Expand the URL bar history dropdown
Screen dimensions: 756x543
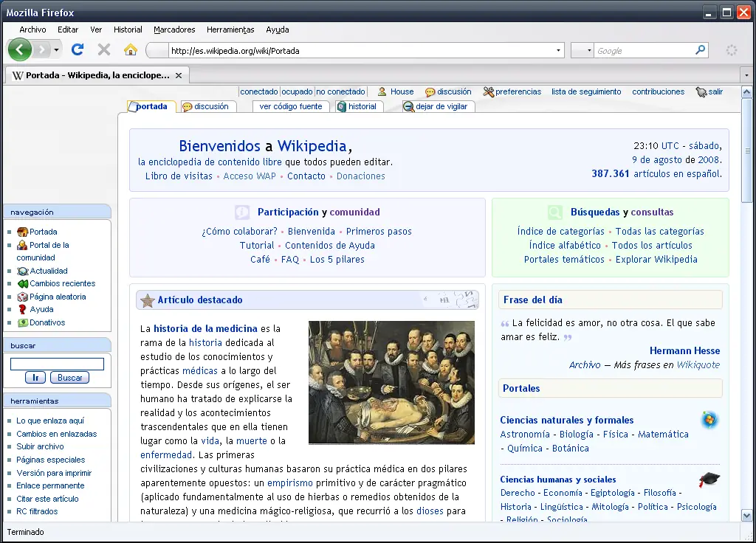point(558,51)
